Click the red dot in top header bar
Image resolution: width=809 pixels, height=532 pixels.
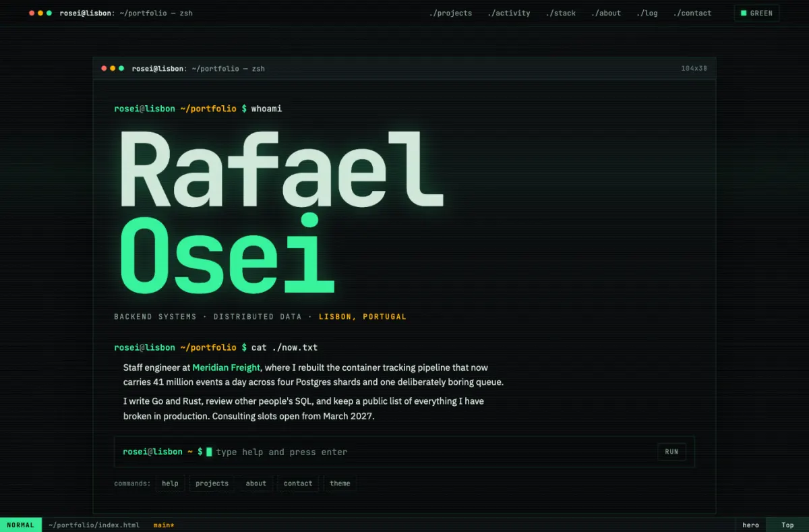pos(32,13)
